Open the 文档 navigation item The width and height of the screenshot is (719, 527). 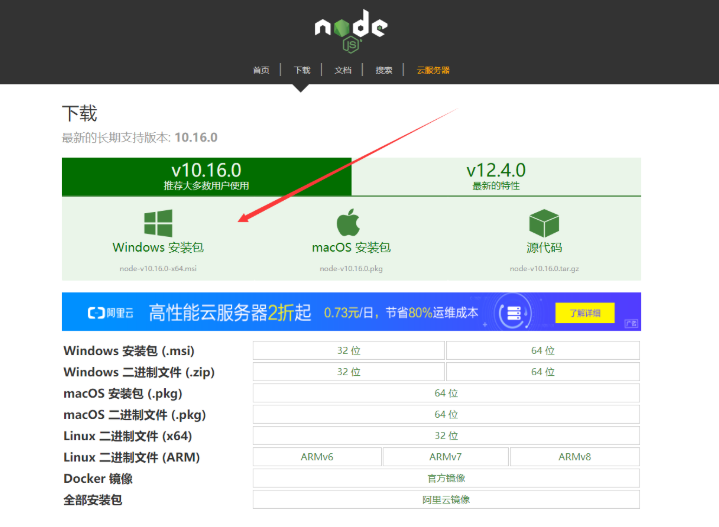coord(343,70)
